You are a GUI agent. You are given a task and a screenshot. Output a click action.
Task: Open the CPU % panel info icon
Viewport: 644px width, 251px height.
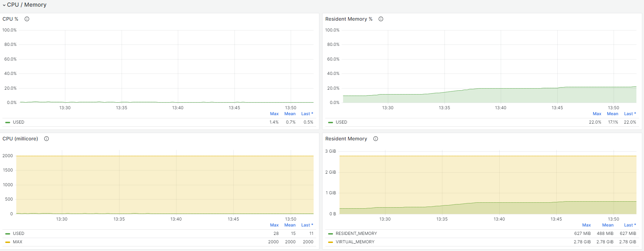click(27, 19)
